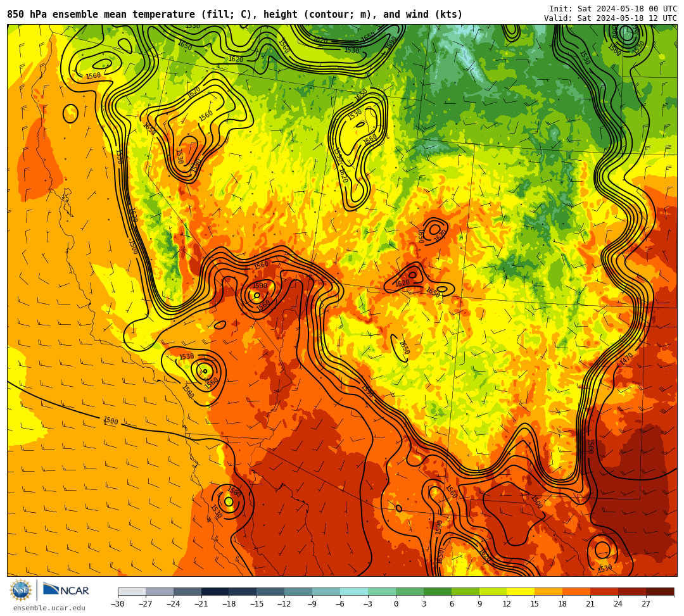Viewport: 684px width, 616px height.
Task: Pick the colorbar swatch between −15 and −12
Action: [x=270, y=591]
